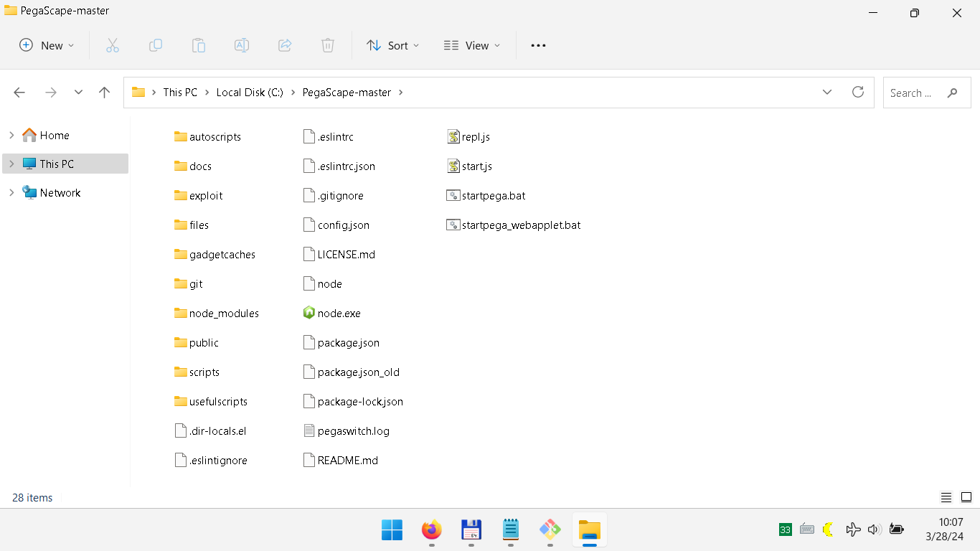Open the New item dropdown
Image resolution: width=980 pixels, height=551 pixels.
point(47,45)
